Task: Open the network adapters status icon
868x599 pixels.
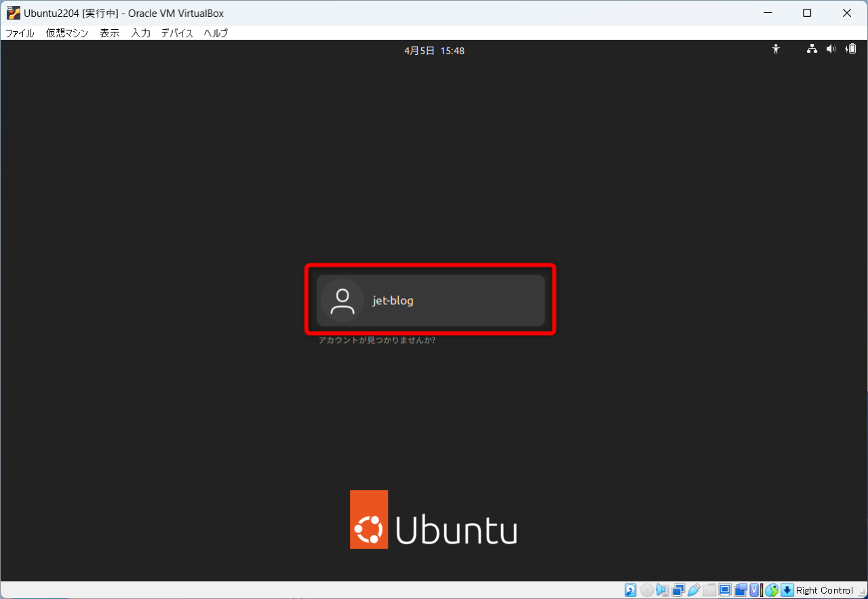Action: pyautogui.click(x=677, y=590)
